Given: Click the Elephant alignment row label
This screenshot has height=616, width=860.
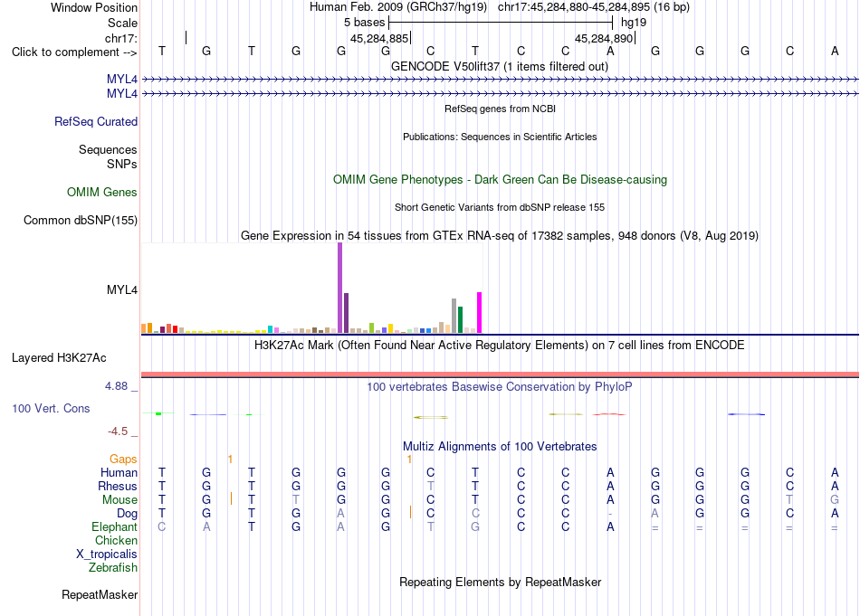Looking at the screenshot, I should [x=115, y=526].
